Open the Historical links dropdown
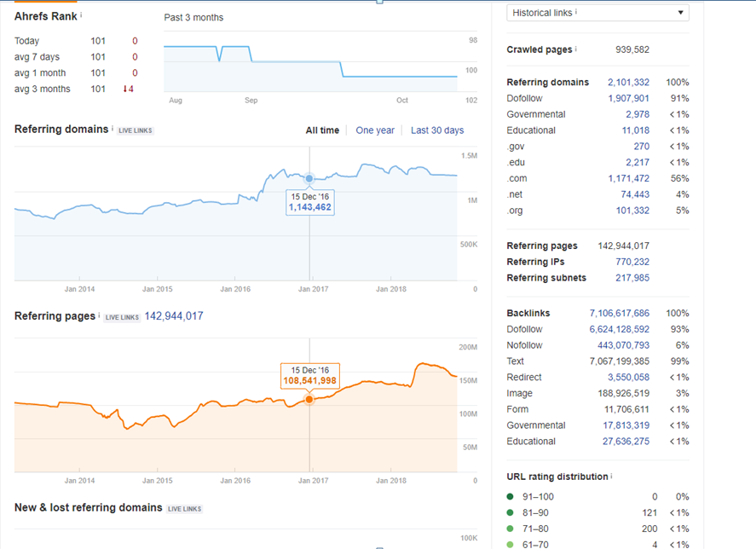 [597, 13]
